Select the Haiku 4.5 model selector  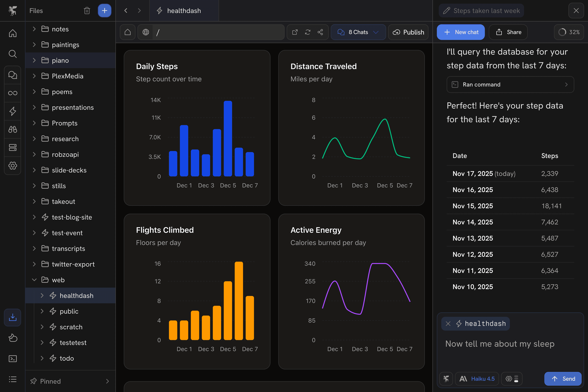click(477, 379)
